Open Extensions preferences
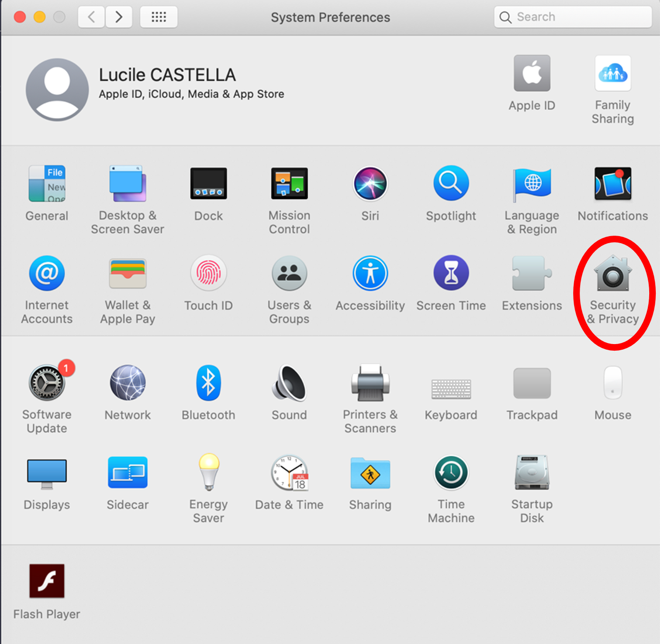This screenshot has height=644, width=660. click(x=532, y=273)
